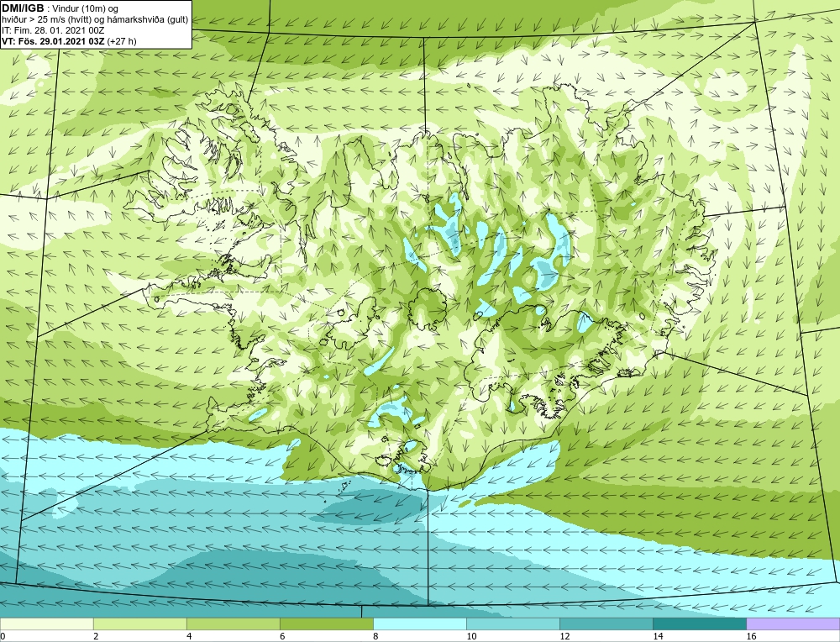Click the pale yellow 0–2 legend swatch
The height and width of the screenshot is (642, 840).
pyautogui.click(x=46, y=624)
